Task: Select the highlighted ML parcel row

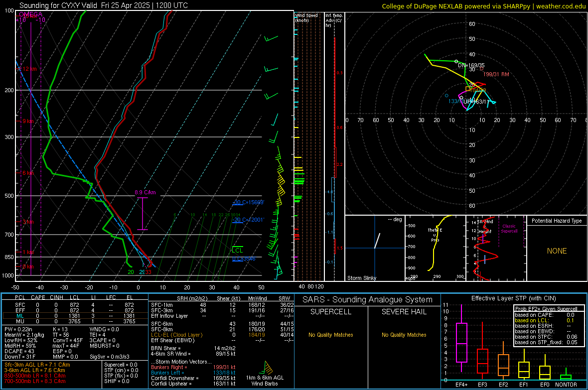Action: 75,316
